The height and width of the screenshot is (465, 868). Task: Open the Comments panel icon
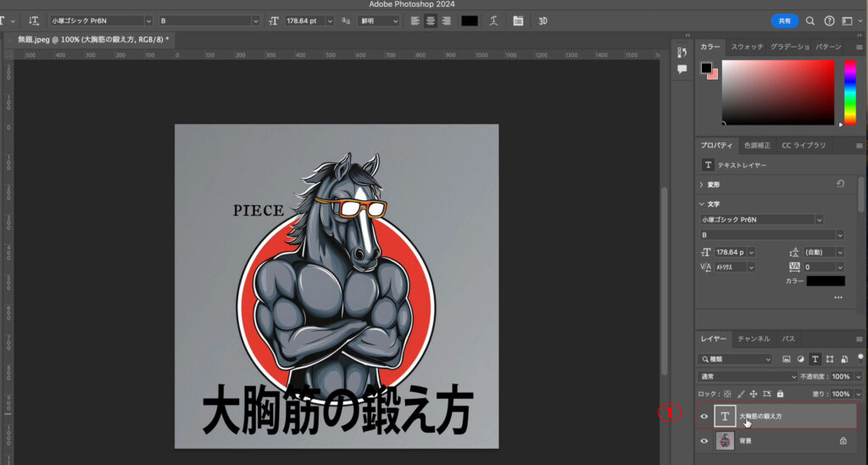pos(682,70)
